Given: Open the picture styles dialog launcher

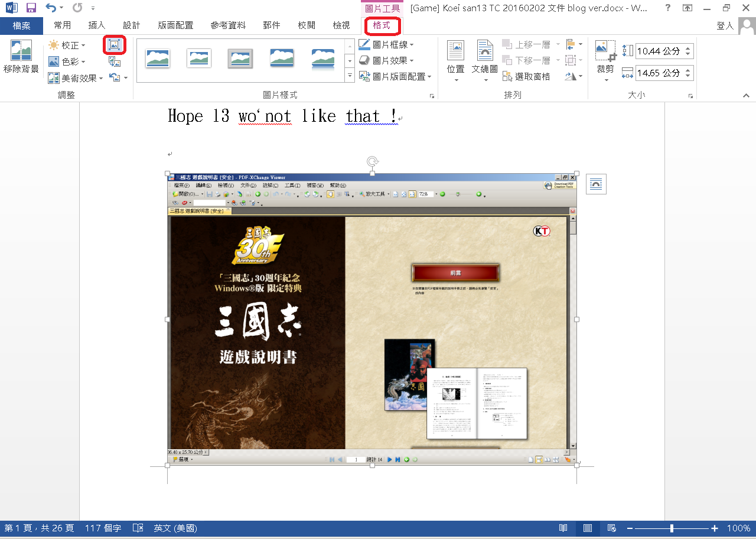Looking at the screenshot, I should point(432,95).
